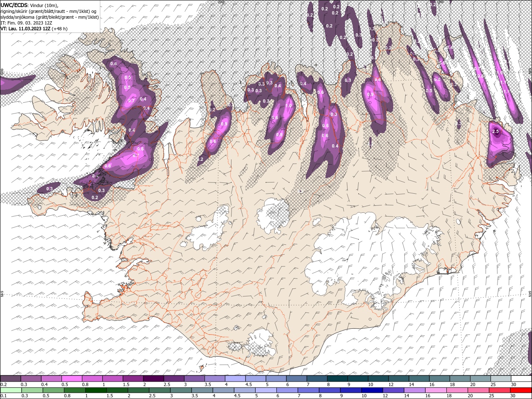Click the 16 pale pink swatch in bottom legend row
Image resolution: width=532 pixels, height=399 pixels.
coord(436,390)
